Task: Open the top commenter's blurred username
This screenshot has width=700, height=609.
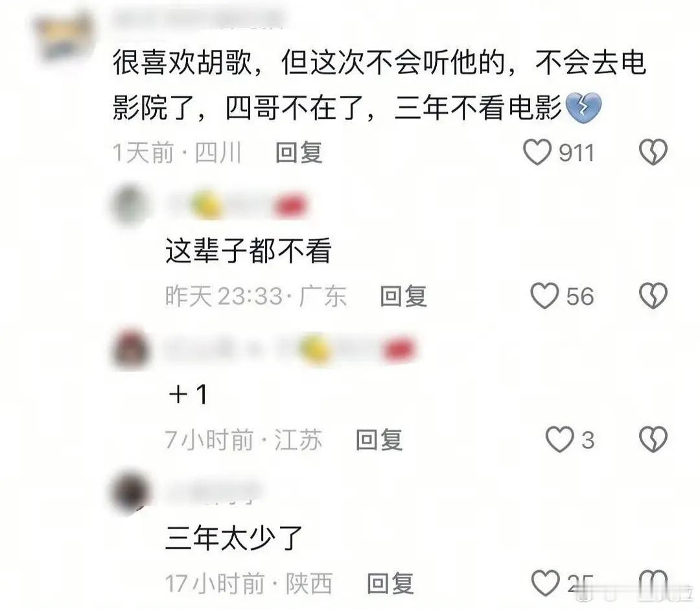Action: pyautogui.click(x=199, y=19)
